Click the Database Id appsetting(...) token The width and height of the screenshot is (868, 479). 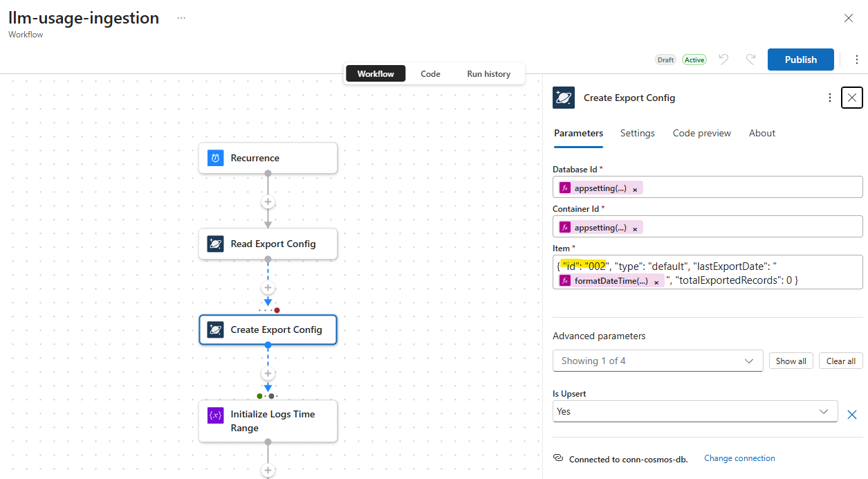[x=601, y=188]
